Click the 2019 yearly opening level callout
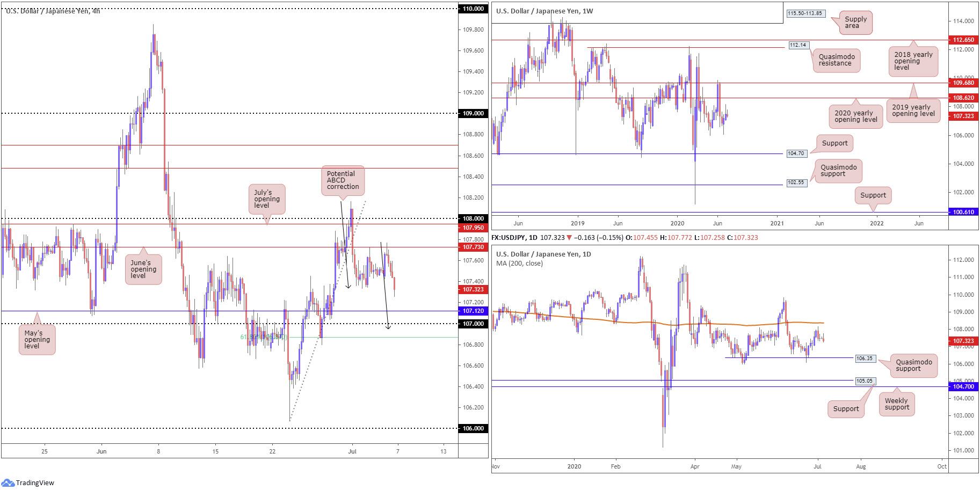This screenshot has width=980, height=490. [913, 111]
